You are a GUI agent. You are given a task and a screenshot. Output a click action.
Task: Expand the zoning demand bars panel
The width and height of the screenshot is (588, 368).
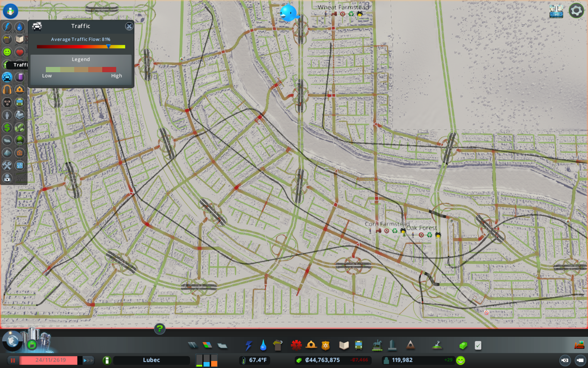pos(206,360)
